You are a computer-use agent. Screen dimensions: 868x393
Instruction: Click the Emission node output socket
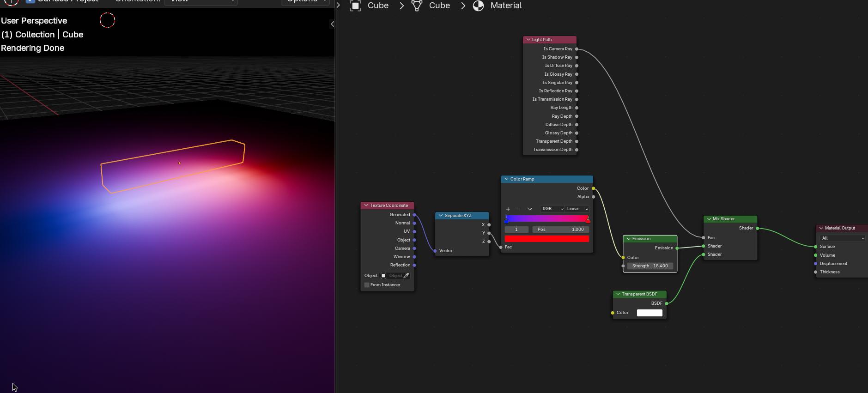tap(677, 248)
